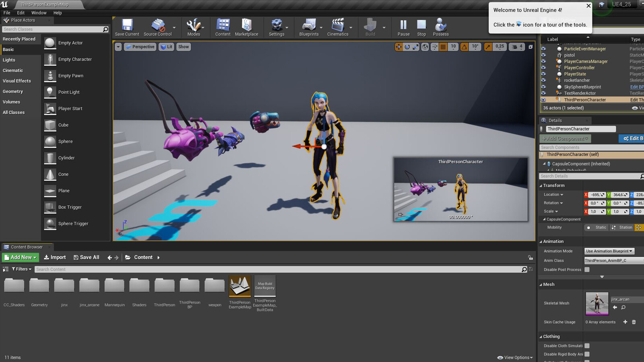This screenshot has width=644, height=362.
Task: Open the File menu
Action: coord(7,13)
